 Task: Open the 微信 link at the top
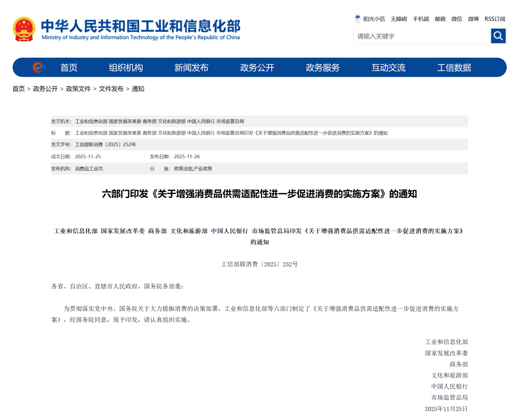click(457, 19)
